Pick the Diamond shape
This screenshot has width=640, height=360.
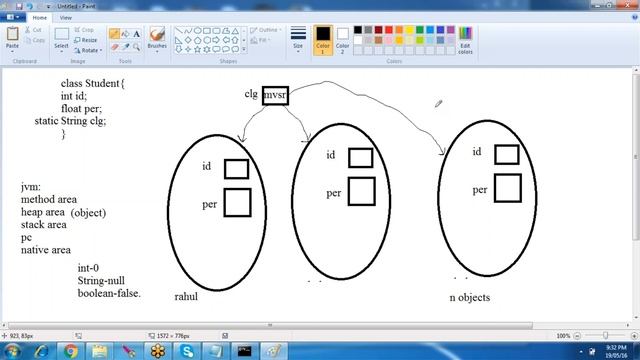(188, 40)
